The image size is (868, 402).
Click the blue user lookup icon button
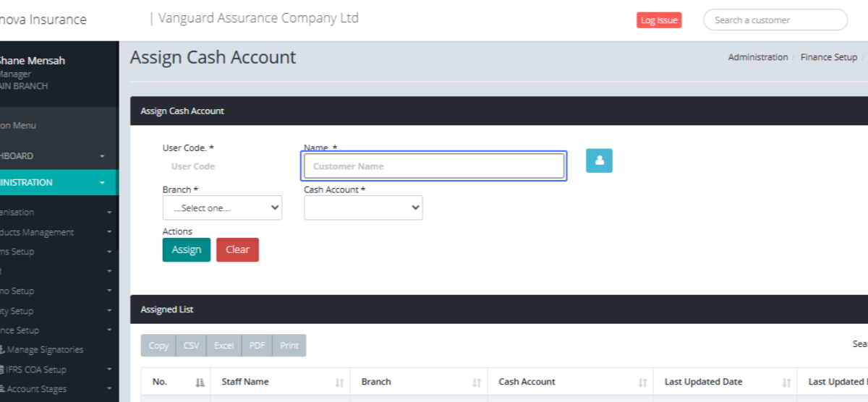click(x=599, y=161)
